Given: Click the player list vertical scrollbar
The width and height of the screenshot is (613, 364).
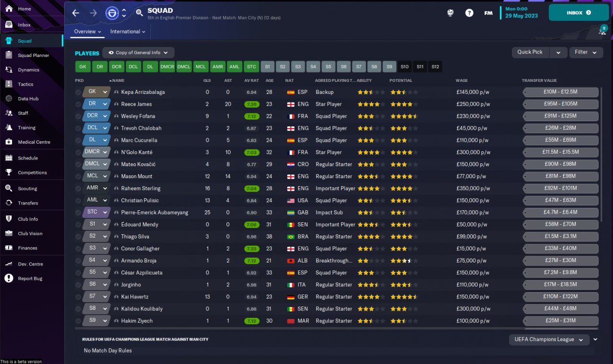Looking at the screenshot, I should pyautogui.click(x=601, y=153).
